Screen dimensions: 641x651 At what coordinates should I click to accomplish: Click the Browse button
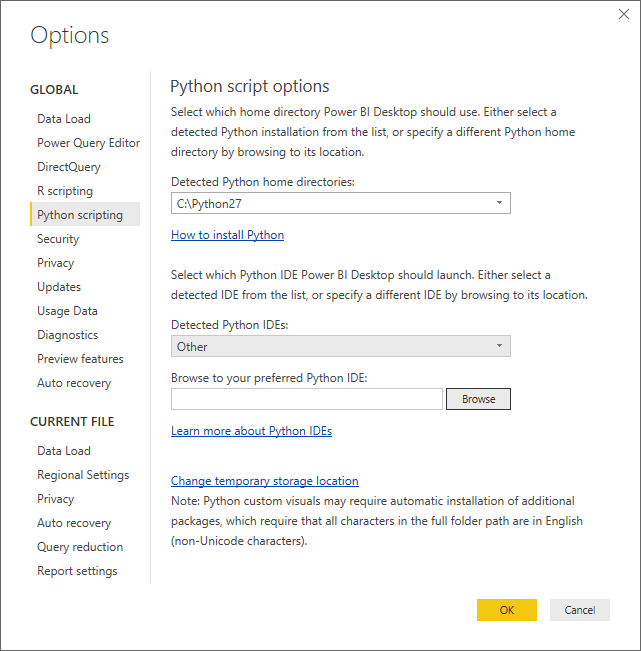(x=478, y=399)
